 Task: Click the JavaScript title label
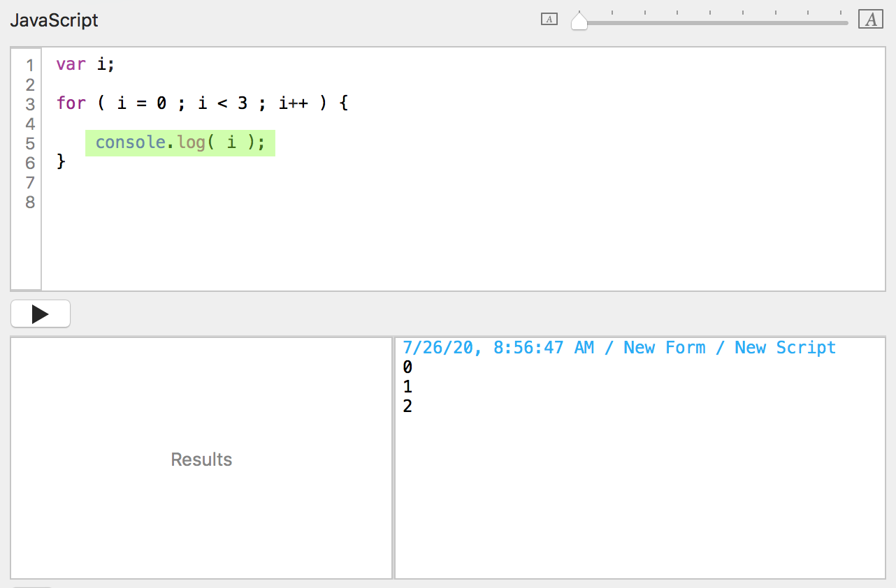coord(54,20)
